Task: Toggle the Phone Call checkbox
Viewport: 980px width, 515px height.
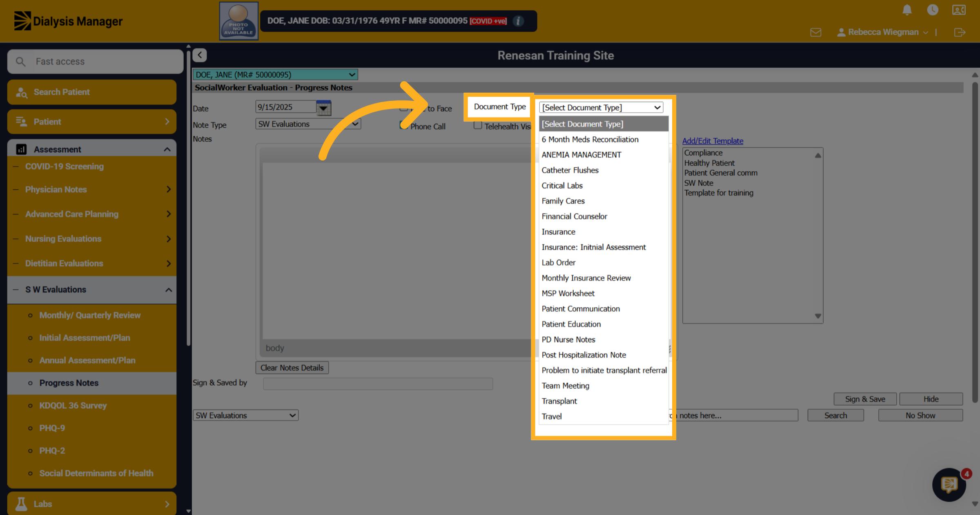Action: [x=404, y=125]
